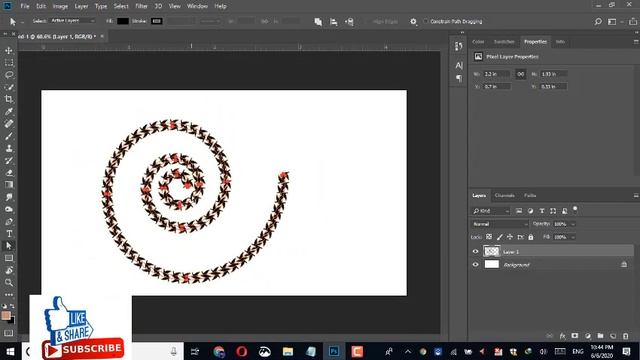Select the Eyedropper tool
The height and width of the screenshot is (360, 640).
9,111
